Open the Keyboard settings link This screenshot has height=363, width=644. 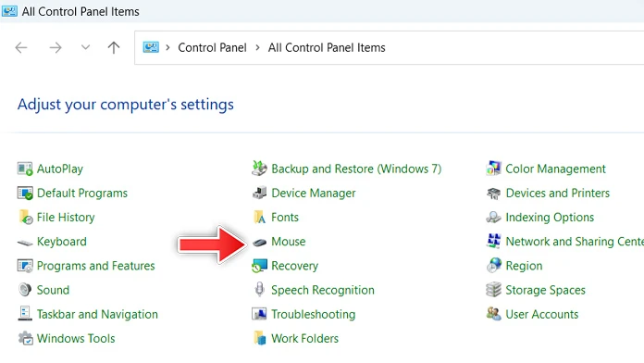(x=62, y=242)
